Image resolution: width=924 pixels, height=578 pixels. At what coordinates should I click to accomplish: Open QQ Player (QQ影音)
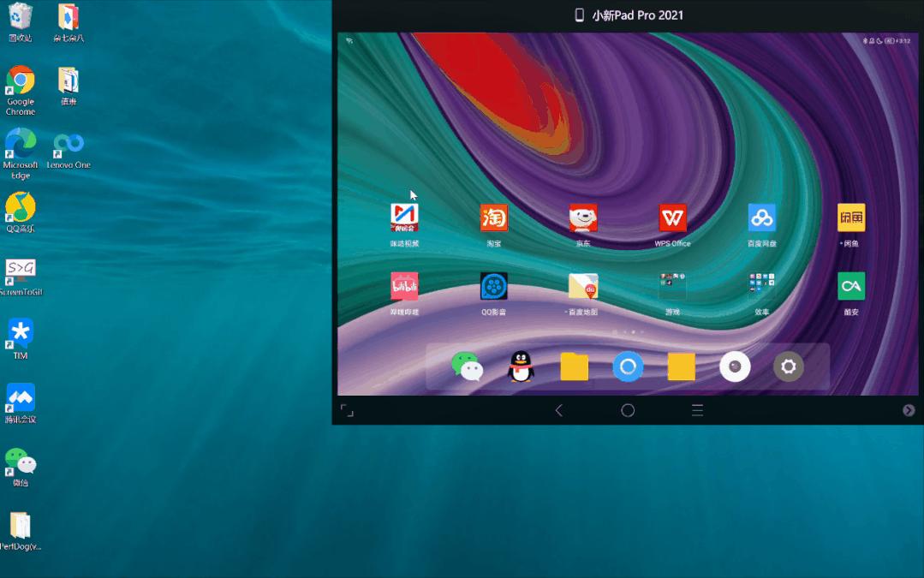point(493,286)
